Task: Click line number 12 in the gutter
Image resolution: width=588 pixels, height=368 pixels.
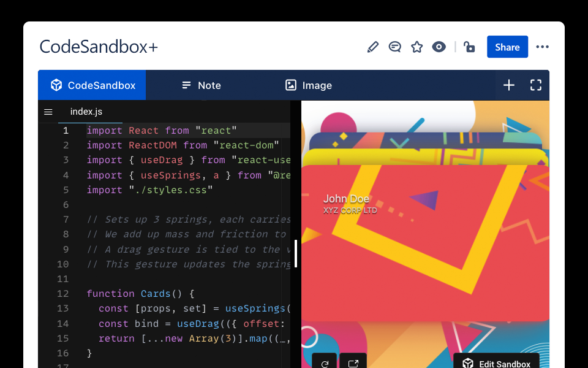Action: pos(62,294)
